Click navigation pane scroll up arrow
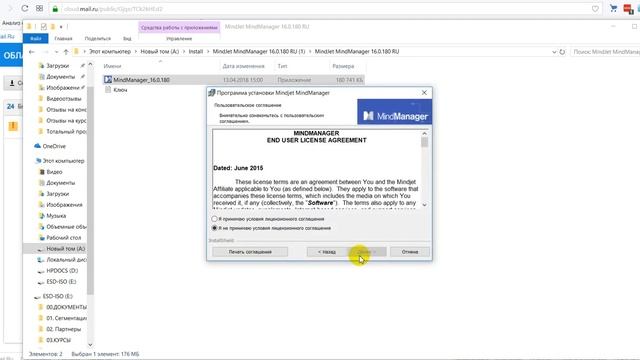Image resolution: width=640 pixels, height=360 pixels. pos(90,64)
